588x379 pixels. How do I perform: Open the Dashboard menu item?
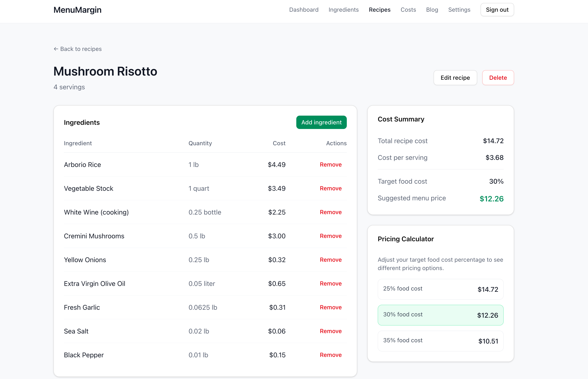point(304,10)
